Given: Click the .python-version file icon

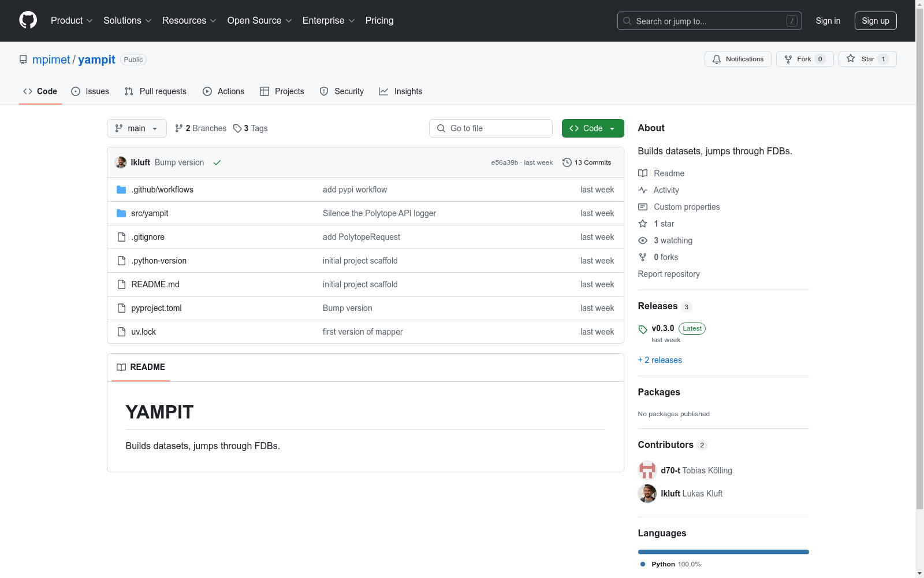Looking at the screenshot, I should 121,261.
